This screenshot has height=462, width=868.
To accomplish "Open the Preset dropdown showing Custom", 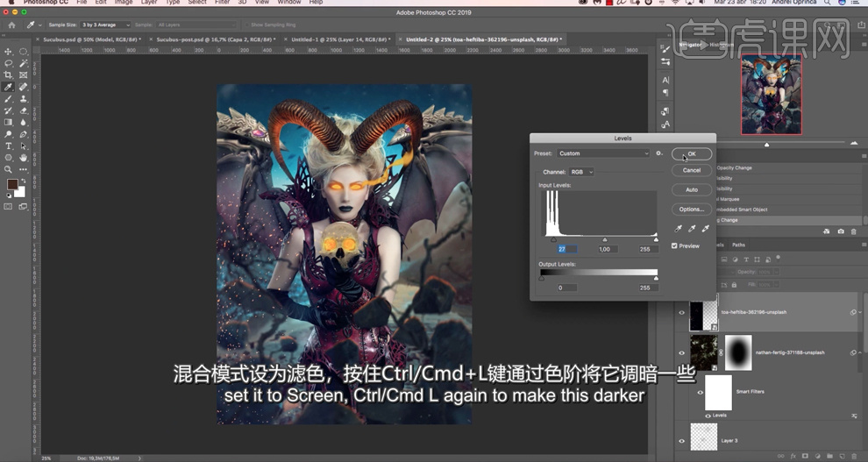I will (x=603, y=153).
